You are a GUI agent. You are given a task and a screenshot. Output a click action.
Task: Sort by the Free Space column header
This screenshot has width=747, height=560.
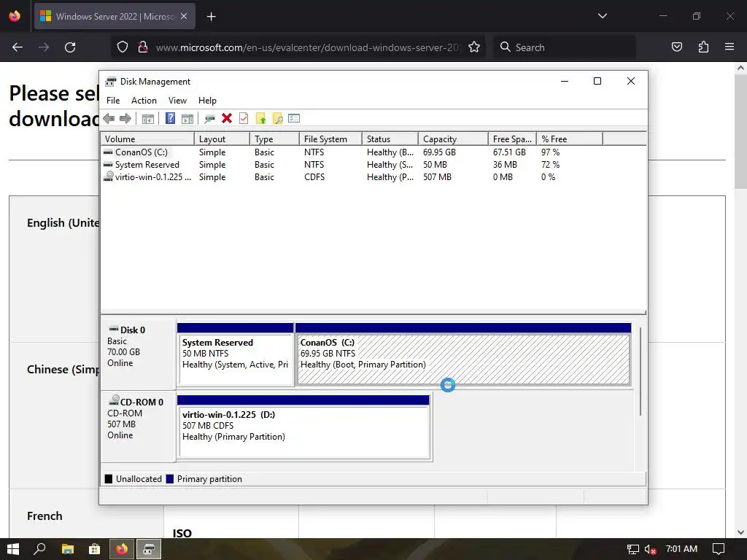click(512, 139)
